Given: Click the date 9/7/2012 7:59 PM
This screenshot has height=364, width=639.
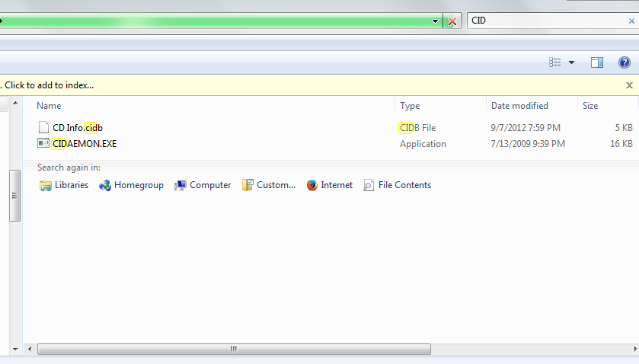Looking at the screenshot, I should point(526,128).
